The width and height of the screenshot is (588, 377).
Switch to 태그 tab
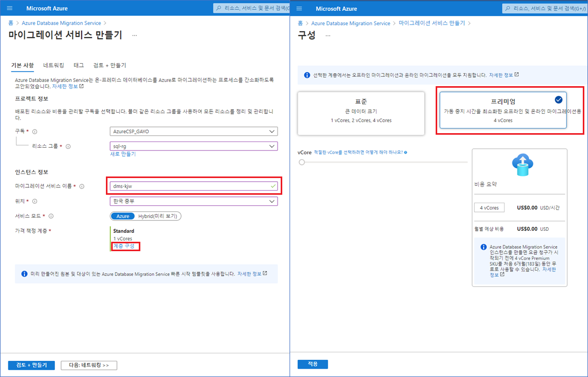pyautogui.click(x=79, y=65)
